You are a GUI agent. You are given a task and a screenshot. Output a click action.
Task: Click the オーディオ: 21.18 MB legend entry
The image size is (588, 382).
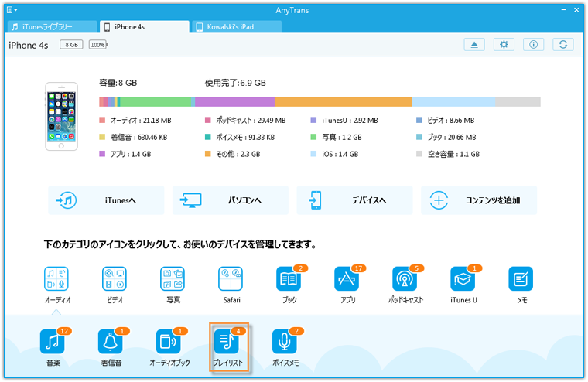coord(135,121)
